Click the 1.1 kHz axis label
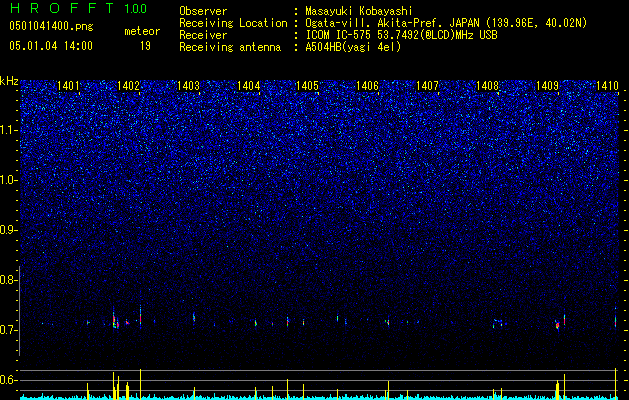629x400 pixels. click(9, 130)
